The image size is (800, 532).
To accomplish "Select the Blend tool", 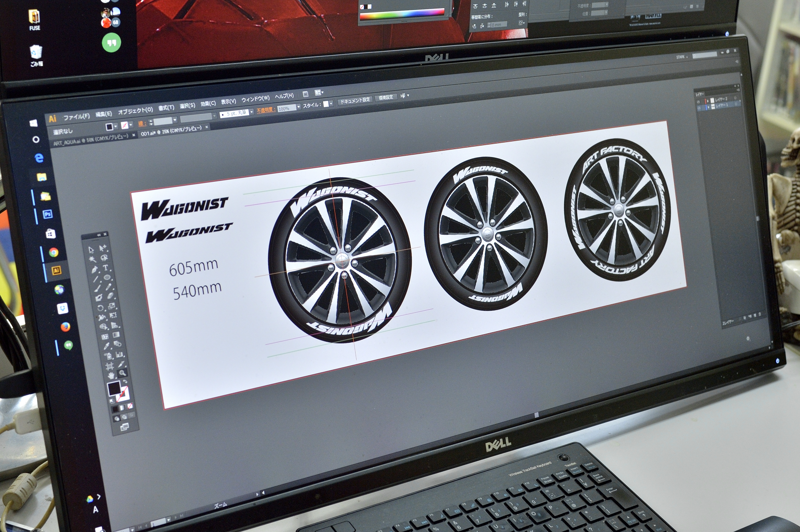I will coord(117,344).
